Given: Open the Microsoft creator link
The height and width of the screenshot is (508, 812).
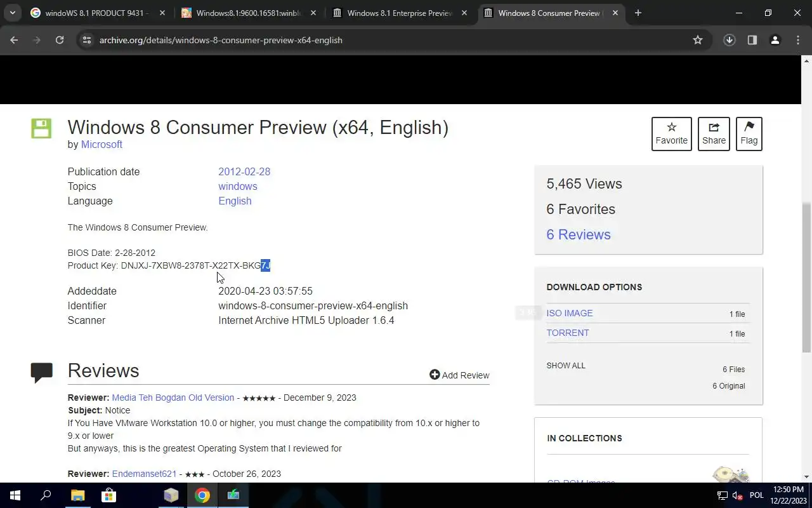Looking at the screenshot, I should click(101, 144).
